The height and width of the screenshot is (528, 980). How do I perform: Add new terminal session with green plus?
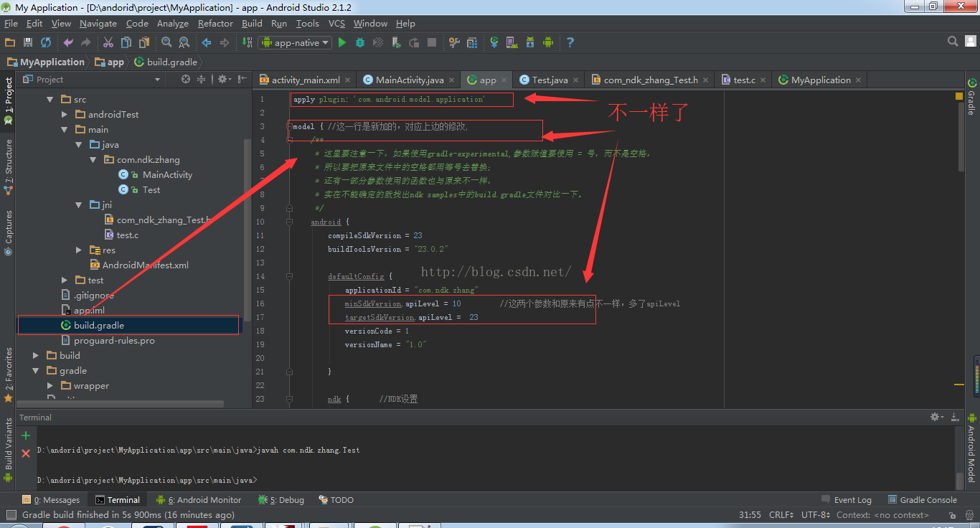(x=26, y=435)
